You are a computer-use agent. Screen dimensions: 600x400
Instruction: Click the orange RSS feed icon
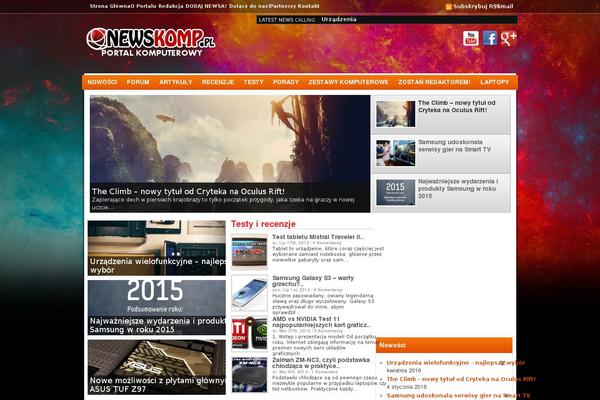(x=449, y=7)
